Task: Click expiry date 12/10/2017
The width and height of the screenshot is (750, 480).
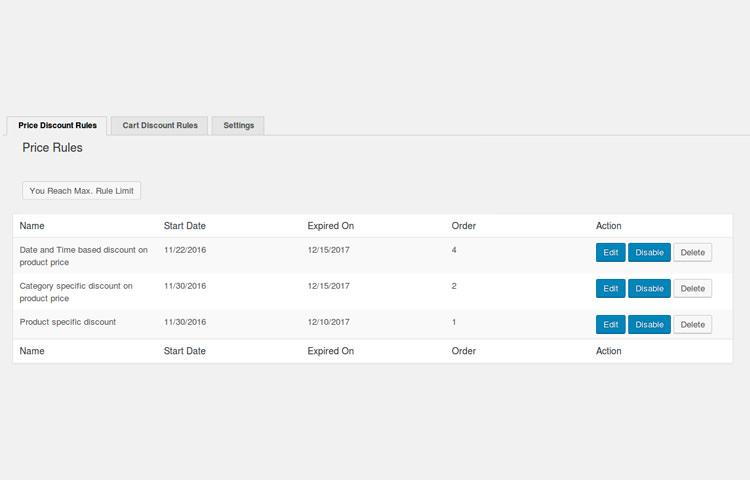Action: point(329,322)
